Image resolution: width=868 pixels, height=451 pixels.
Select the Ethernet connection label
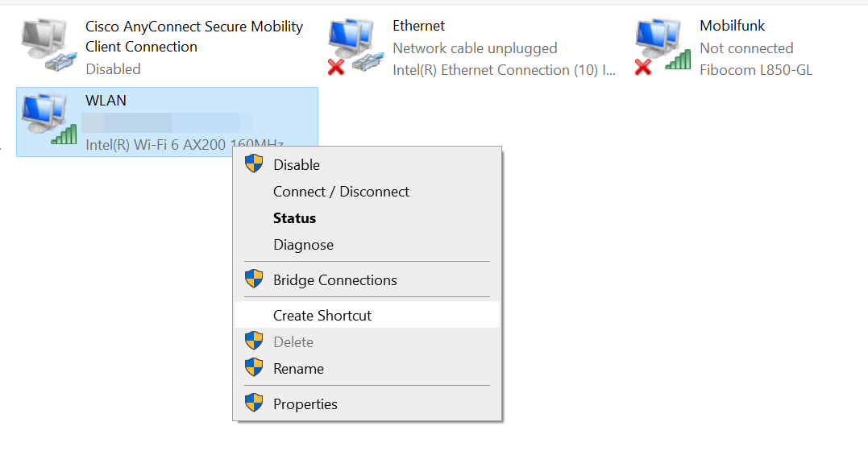(x=418, y=27)
